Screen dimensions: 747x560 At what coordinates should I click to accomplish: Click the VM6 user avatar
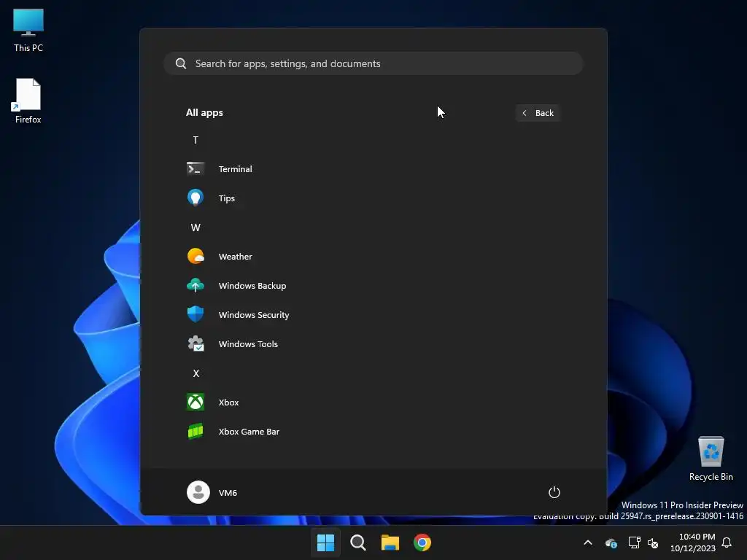pos(198,492)
